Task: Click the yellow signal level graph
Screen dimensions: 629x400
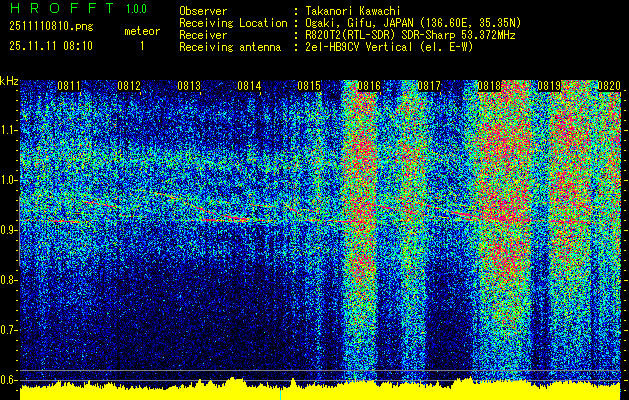Action: point(321,391)
